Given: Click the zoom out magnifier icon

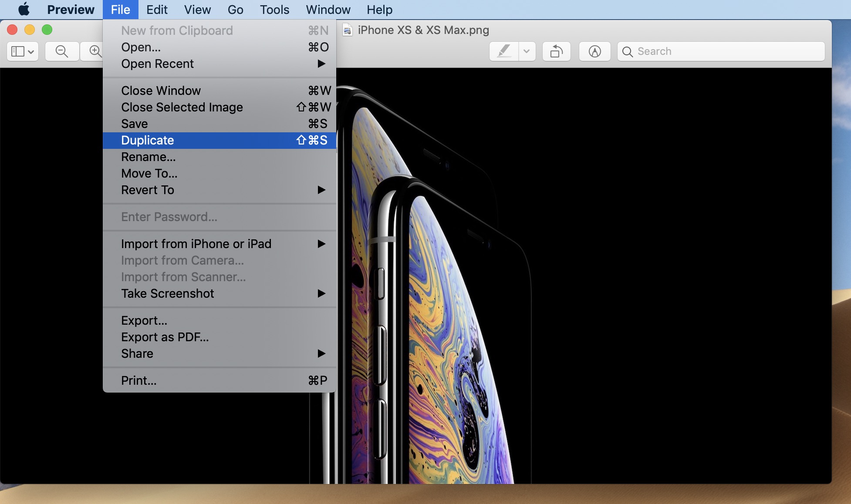Looking at the screenshot, I should [x=61, y=50].
